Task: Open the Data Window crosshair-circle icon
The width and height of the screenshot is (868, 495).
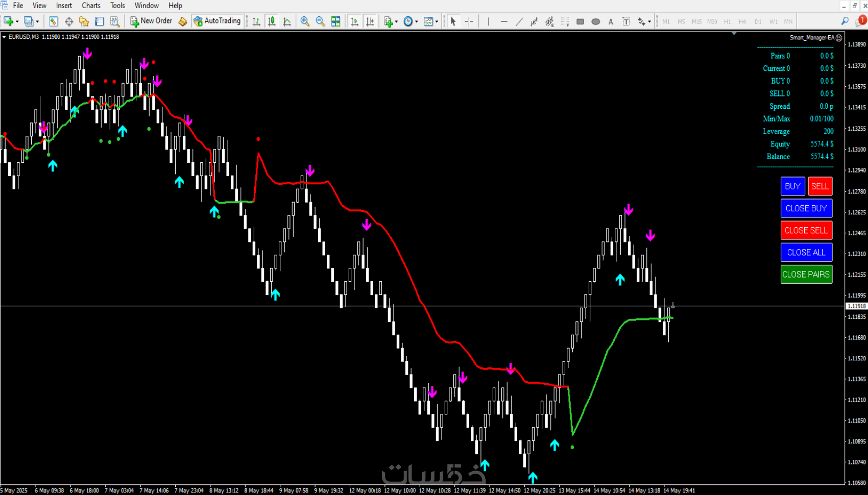Action: point(68,21)
